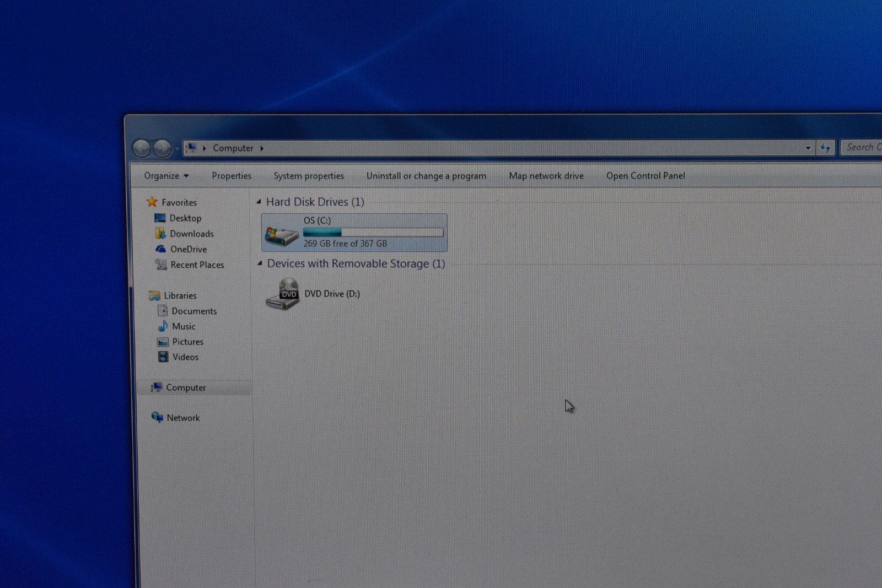Collapse Devices with Removable Storage group

point(260,263)
